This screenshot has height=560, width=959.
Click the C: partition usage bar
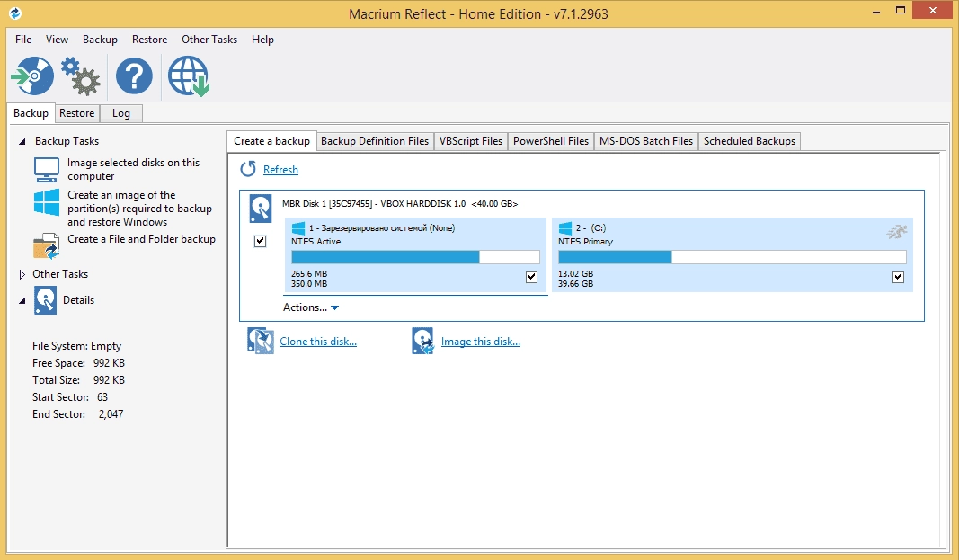point(733,257)
